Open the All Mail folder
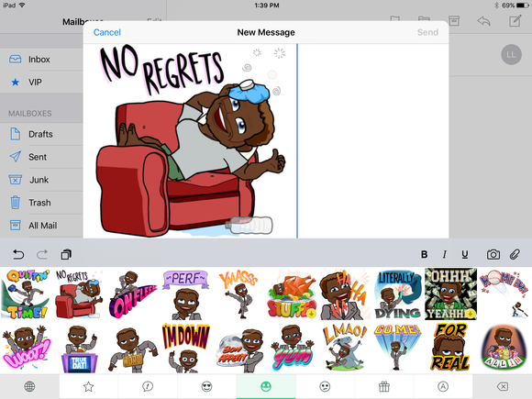532x399 pixels. [x=41, y=226]
